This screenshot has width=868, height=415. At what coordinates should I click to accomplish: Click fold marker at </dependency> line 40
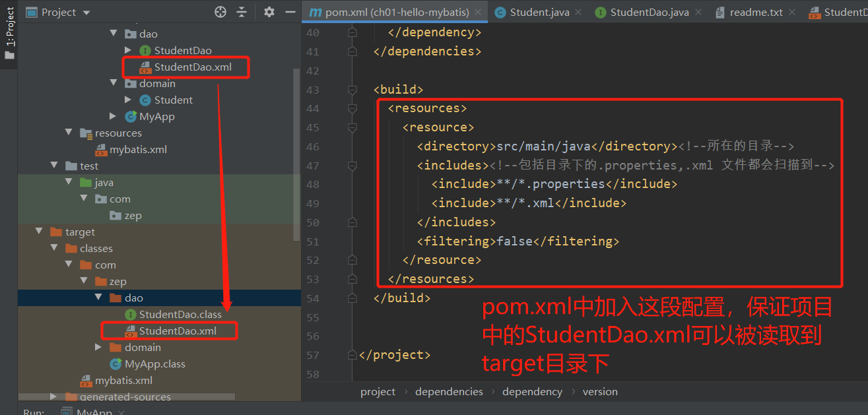point(352,32)
